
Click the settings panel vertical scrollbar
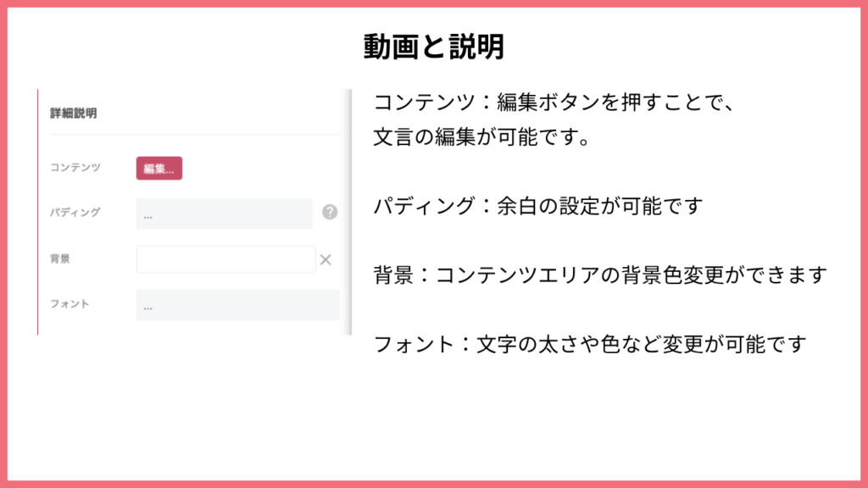[x=348, y=212]
